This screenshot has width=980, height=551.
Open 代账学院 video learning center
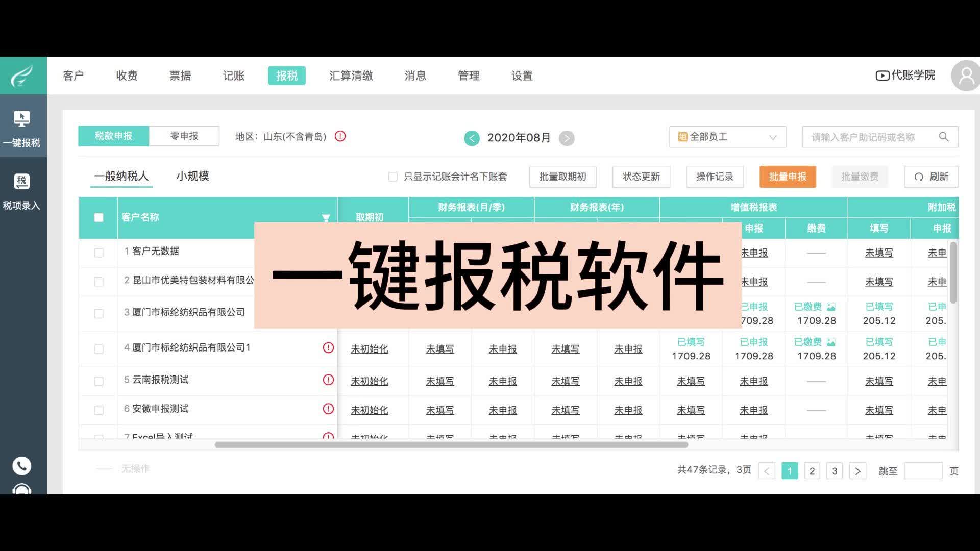tap(904, 75)
